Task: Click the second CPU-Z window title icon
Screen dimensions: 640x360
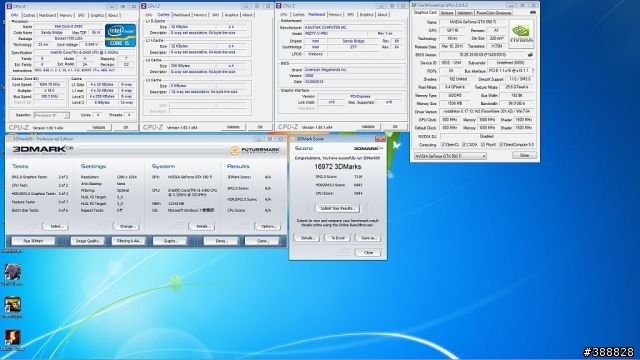Action: tap(143, 6)
